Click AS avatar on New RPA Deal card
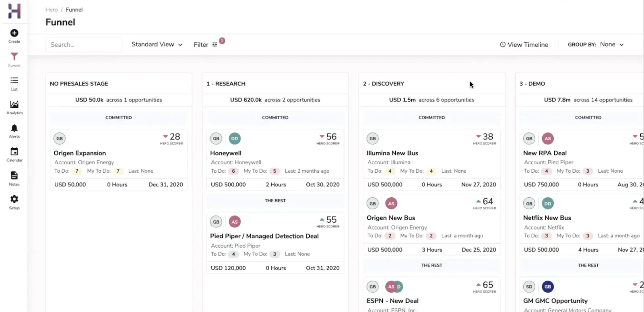Image resolution: width=644 pixels, height=312 pixels. [548, 138]
